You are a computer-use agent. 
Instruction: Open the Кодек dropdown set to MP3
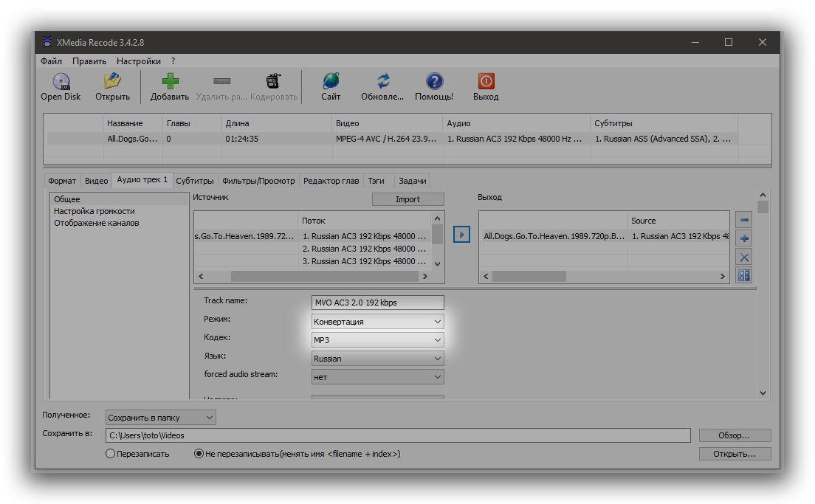tap(378, 340)
